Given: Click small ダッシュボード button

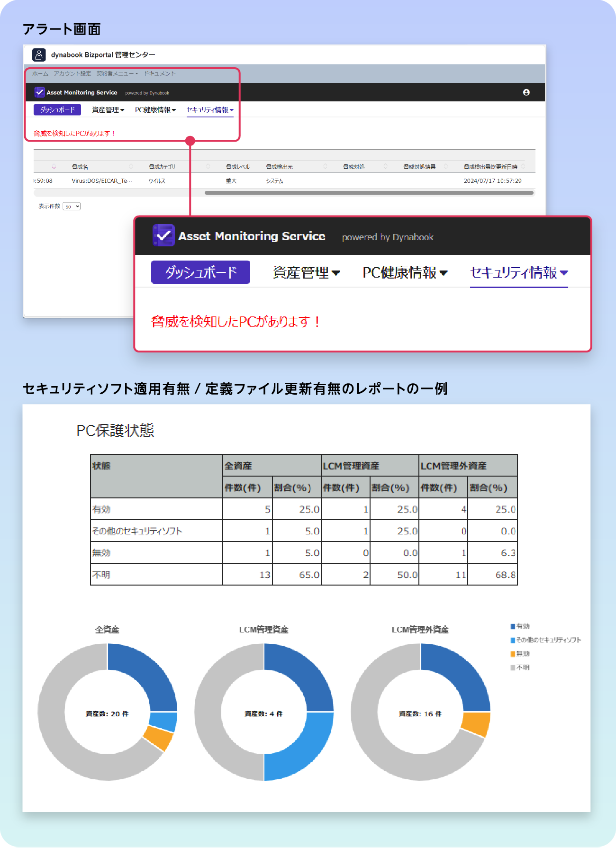Looking at the screenshot, I should pyautogui.click(x=57, y=110).
